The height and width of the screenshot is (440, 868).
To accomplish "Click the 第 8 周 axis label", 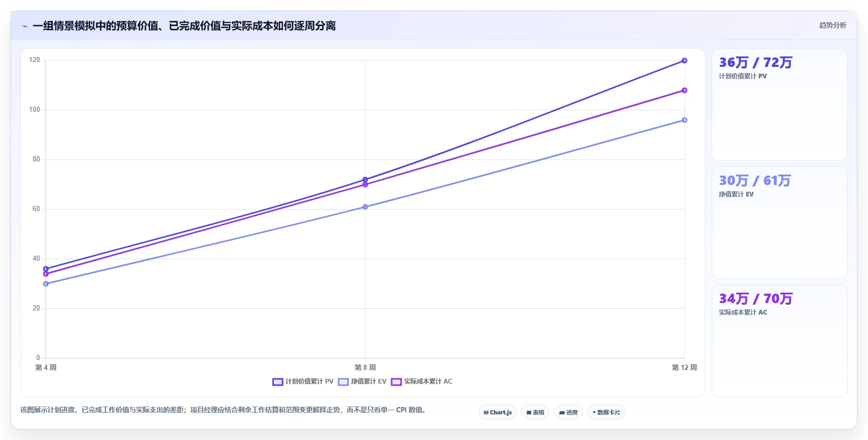I will click(x=365, y=367).
